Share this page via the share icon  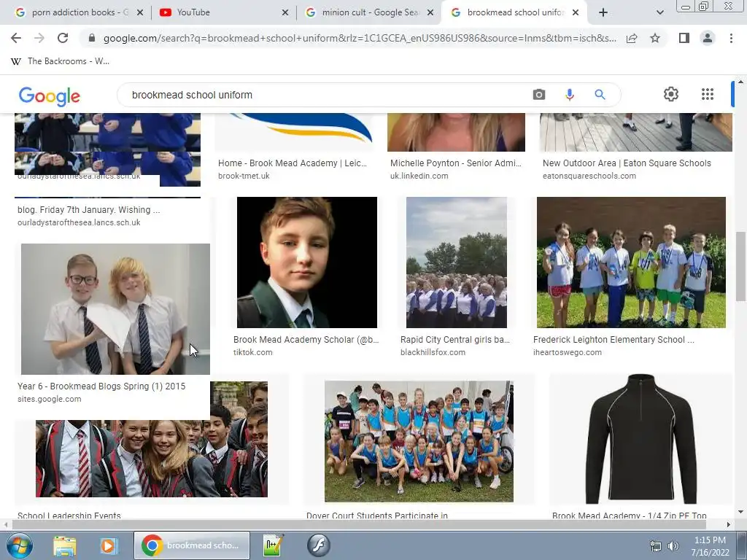point(632,38)
